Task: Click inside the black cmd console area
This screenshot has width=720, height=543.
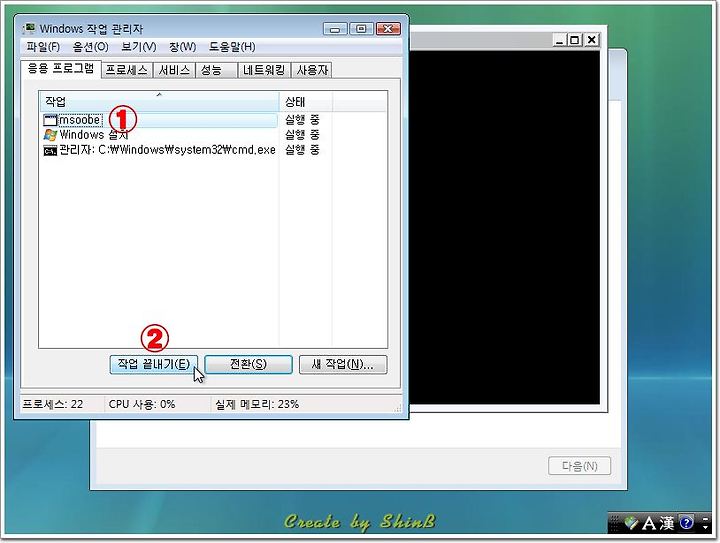Action: [x=504, y=227]
